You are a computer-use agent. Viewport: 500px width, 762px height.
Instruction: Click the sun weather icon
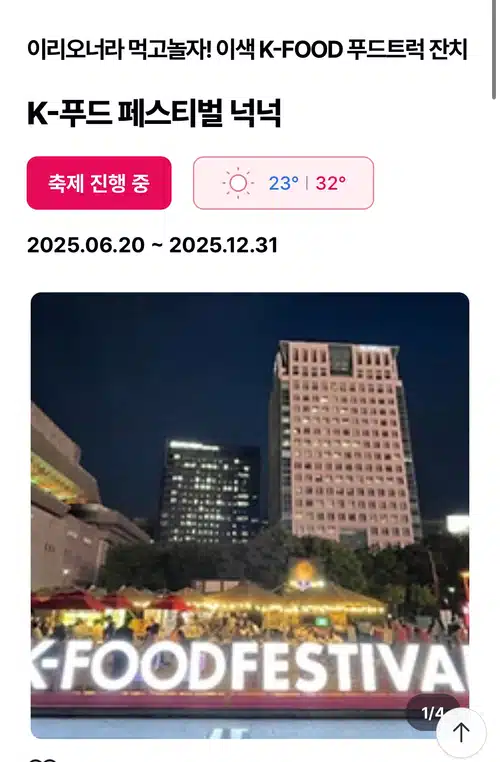(238, 183)
